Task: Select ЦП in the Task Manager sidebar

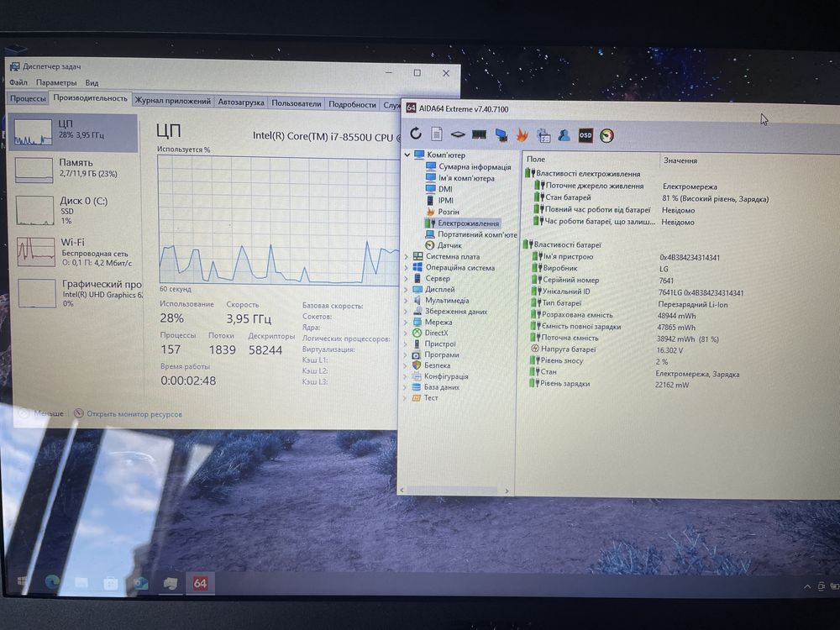Action: pos(75,132)
